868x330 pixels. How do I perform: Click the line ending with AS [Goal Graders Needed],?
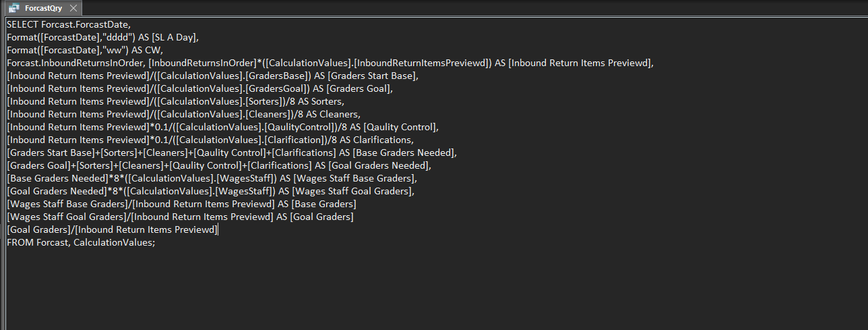point(219,165)
